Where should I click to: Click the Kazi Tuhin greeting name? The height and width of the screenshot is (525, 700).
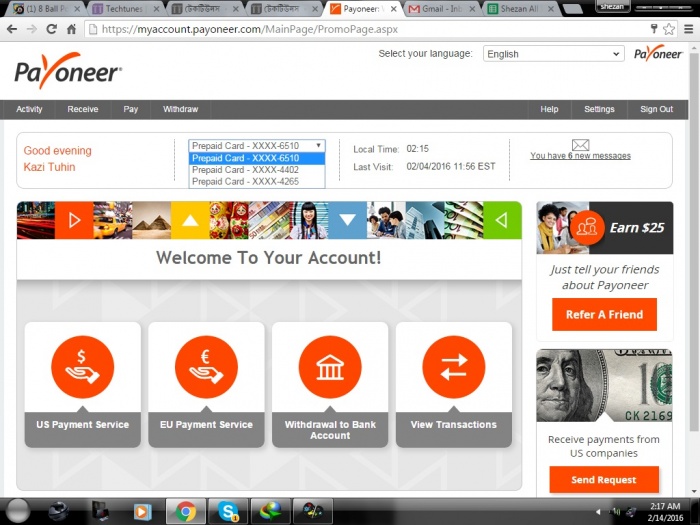(x=49, y=167)
